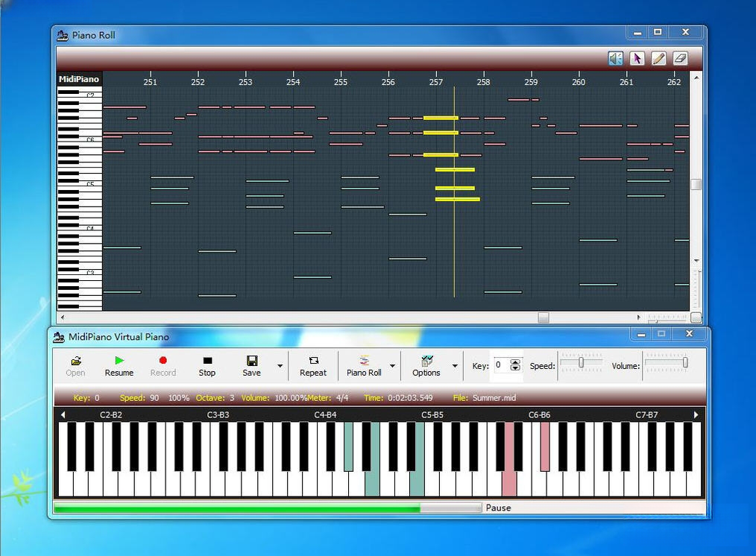
Task: Adjust the vertical zoom slider in Piano Roll
Action: [x=696, y=289]
